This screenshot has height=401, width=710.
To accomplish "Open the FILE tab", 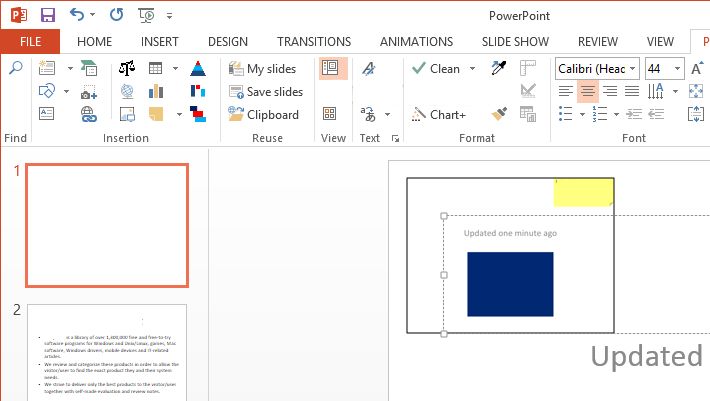I will (30, 42).
